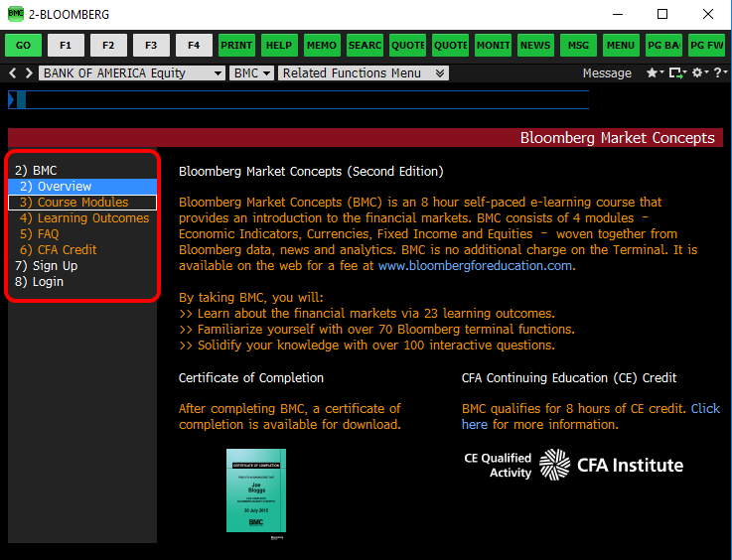Click the NEWS toolbar button
Viewport: 732px width, 560px height.
tap(535, 46)
